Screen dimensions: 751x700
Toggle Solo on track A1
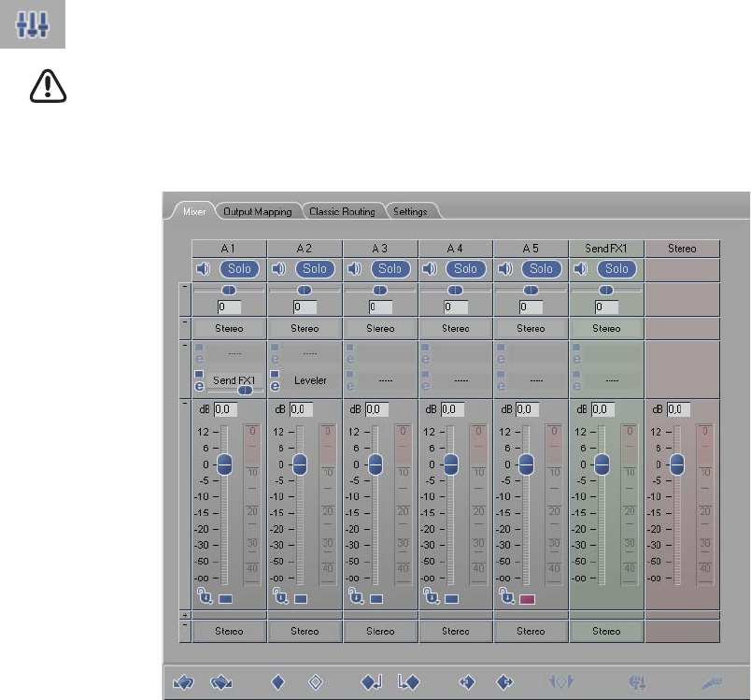239,269
